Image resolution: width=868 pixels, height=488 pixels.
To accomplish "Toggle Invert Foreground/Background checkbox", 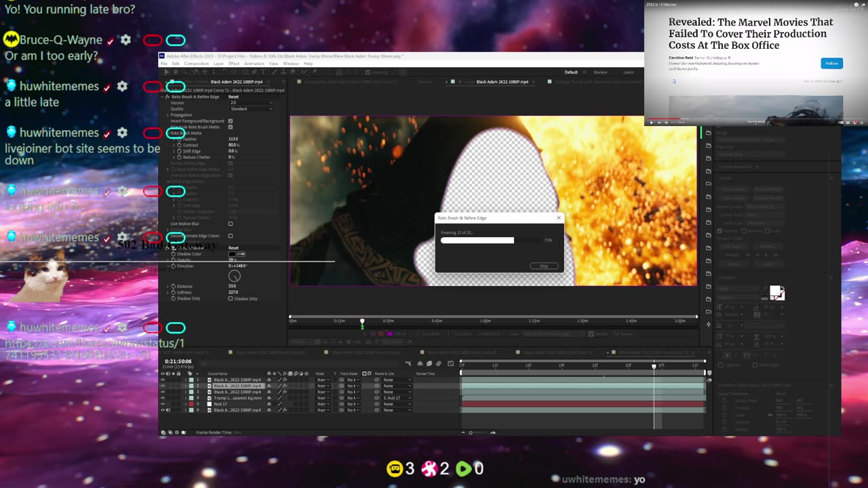I will coord(231,121).
